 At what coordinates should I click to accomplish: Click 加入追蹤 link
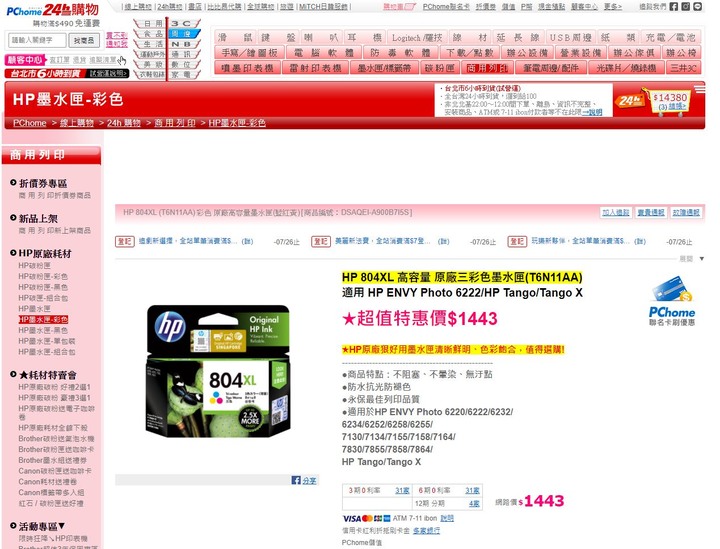(x=616, y=213)
